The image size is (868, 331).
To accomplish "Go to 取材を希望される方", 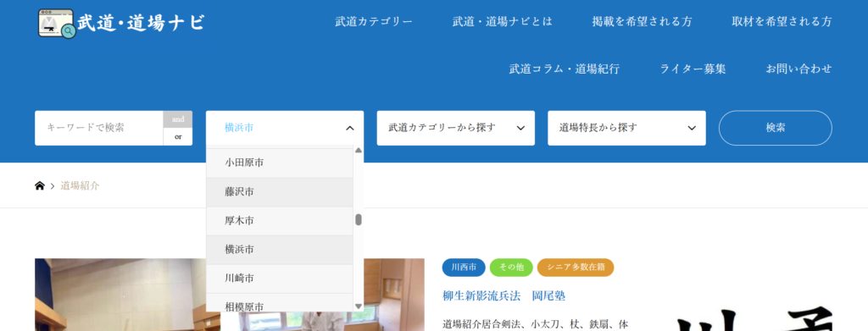I will tap(782, 21).
